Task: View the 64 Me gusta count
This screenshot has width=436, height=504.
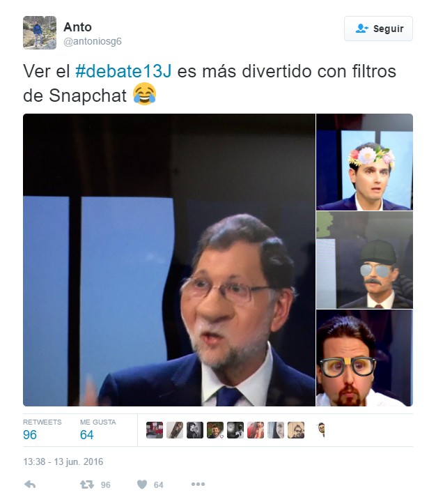Action: click(x=86, y=434)
